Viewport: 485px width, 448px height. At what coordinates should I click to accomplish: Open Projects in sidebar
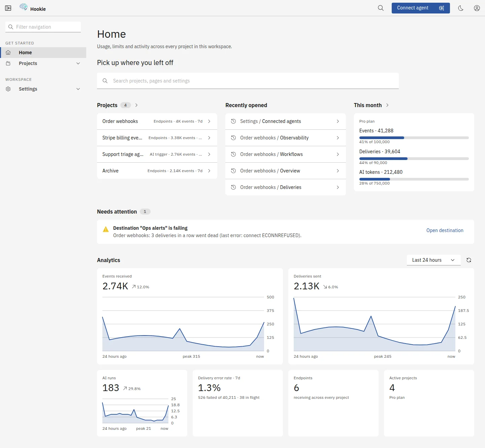43,63
